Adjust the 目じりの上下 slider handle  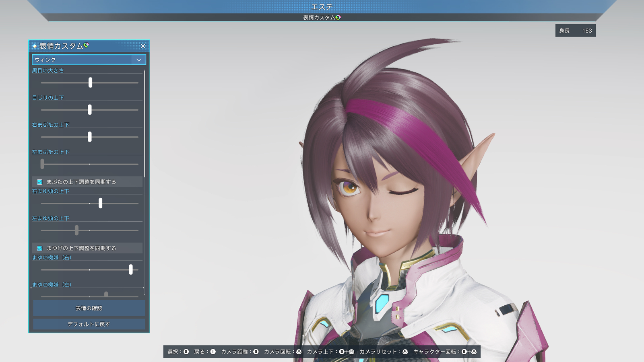click(90, 109)
